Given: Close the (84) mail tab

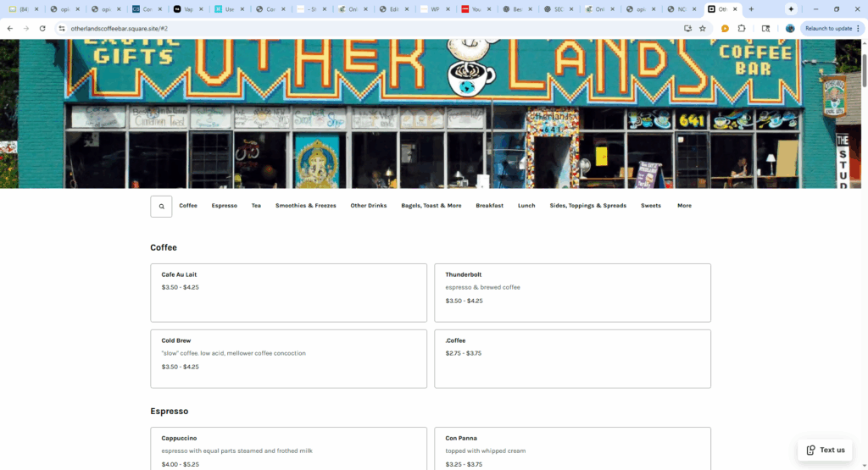Looking at the screenshot, I should pyautogui.click(x=36, y=8).
